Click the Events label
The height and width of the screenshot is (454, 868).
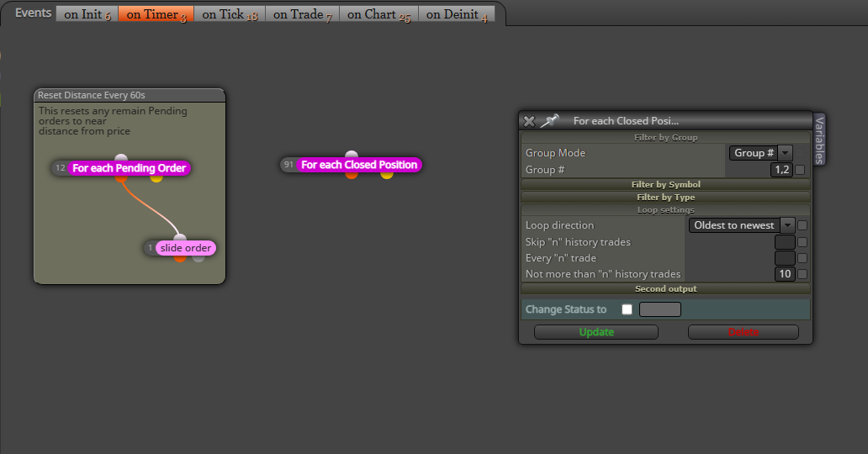(33, 13)
